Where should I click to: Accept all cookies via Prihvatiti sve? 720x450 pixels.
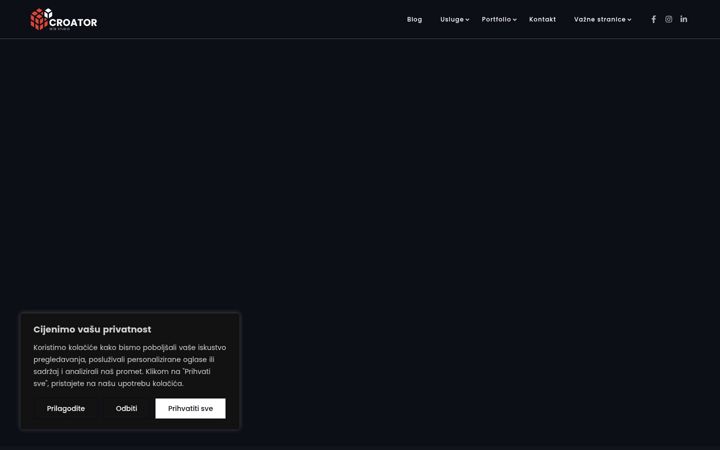tap(190, 408)
